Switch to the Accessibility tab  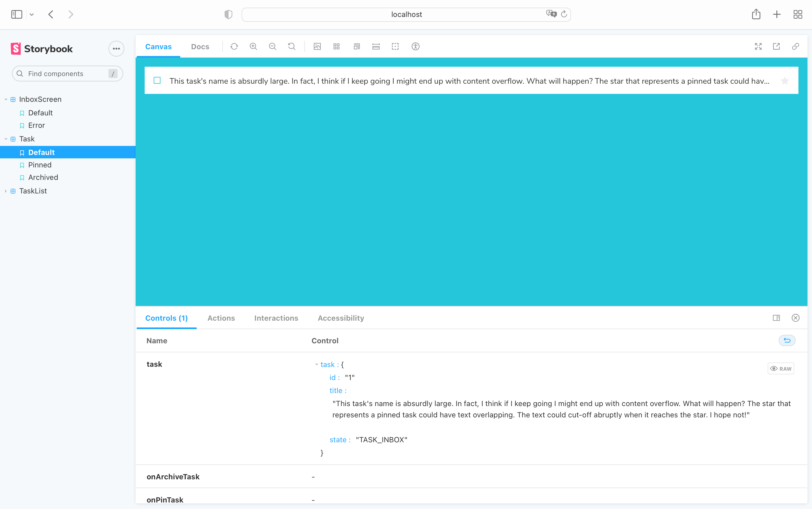[341, 318]
